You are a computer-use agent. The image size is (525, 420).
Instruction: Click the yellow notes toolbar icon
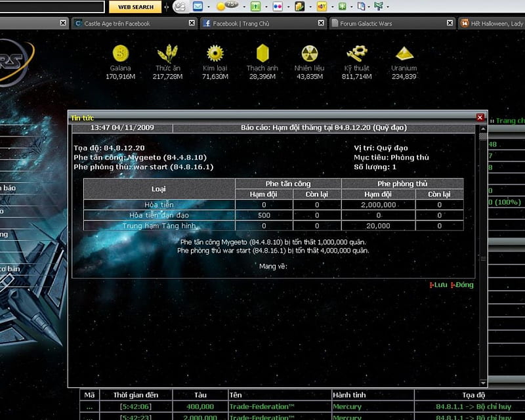[300, 7]
